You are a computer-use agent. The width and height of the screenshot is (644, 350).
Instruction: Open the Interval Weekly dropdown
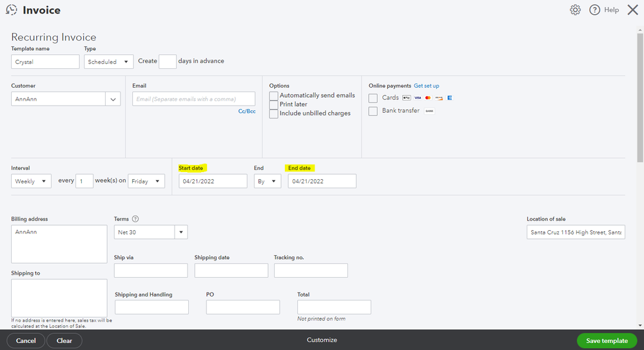31,181
